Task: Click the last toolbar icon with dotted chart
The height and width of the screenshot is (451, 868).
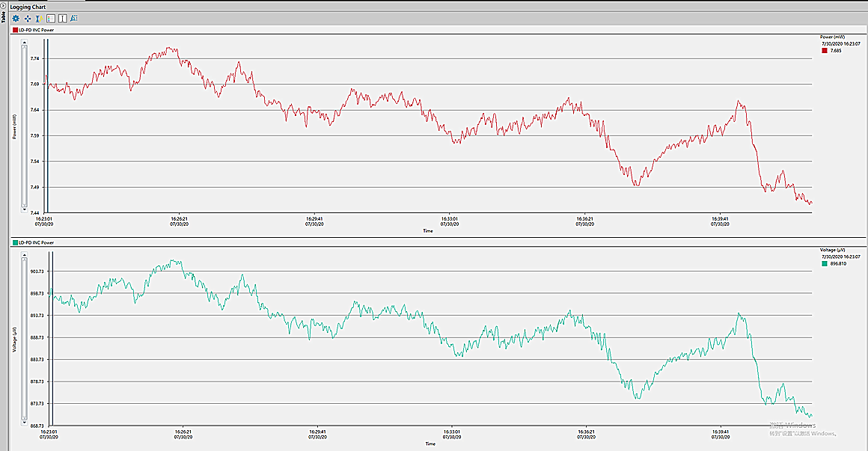Action: click(74, 18)
